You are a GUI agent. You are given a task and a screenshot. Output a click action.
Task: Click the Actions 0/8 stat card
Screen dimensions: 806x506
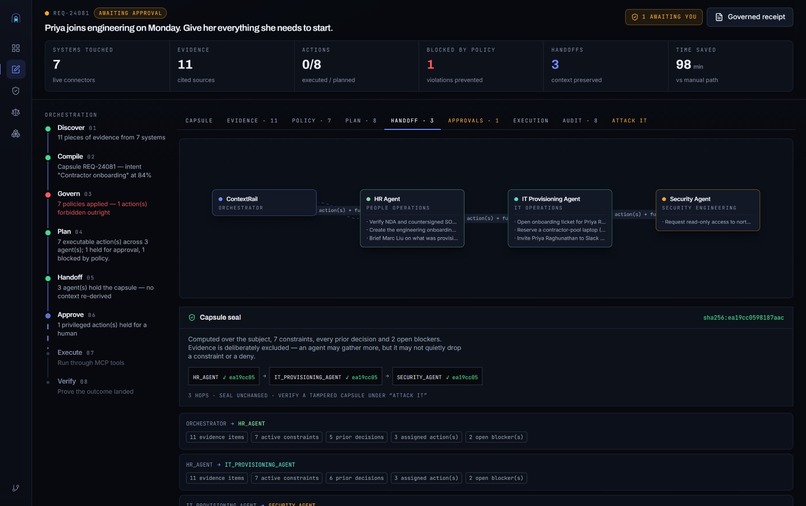coord(357,66)
